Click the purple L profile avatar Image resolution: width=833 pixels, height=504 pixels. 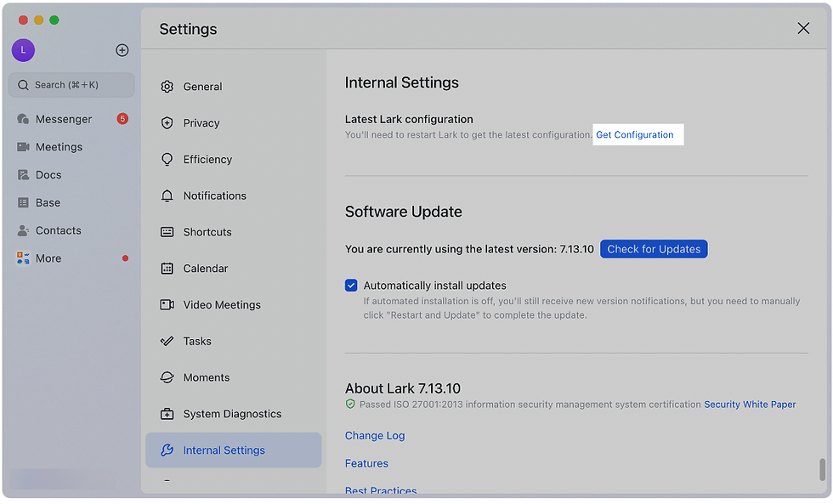click(23, 50)
